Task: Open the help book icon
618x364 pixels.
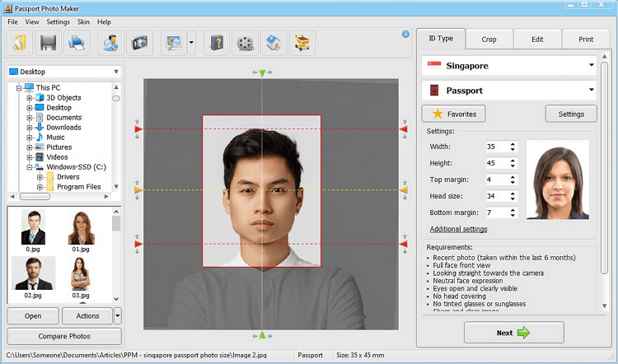Action: pos(217,43)
